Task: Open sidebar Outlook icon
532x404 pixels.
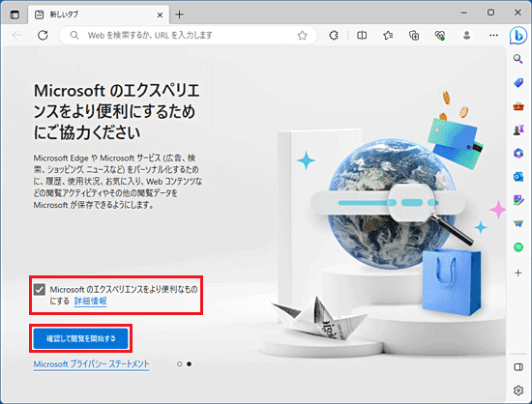Action: [518, 177]
